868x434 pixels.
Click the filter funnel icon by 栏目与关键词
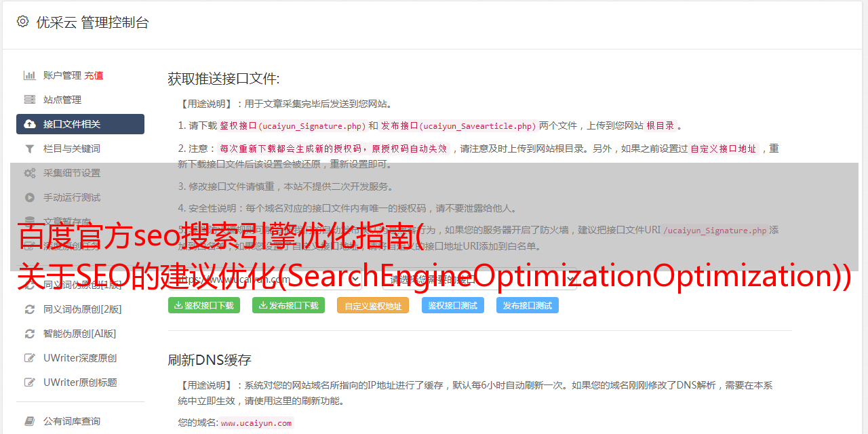pyautogui.click(x=30, y=149)
